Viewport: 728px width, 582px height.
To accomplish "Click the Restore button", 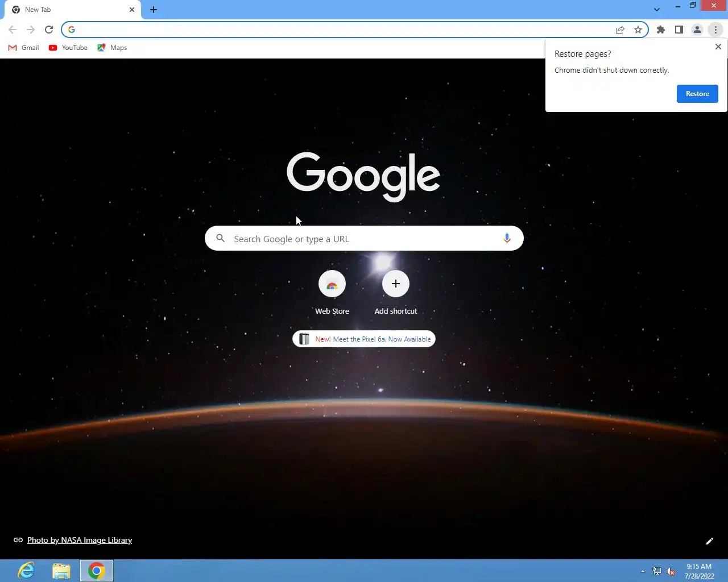I will (697, 94).
